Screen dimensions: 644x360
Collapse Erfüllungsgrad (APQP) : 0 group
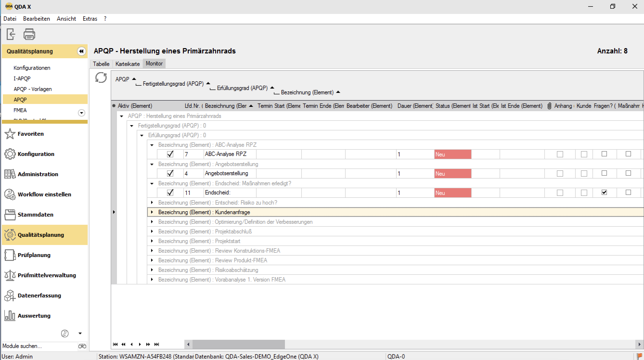142,135
